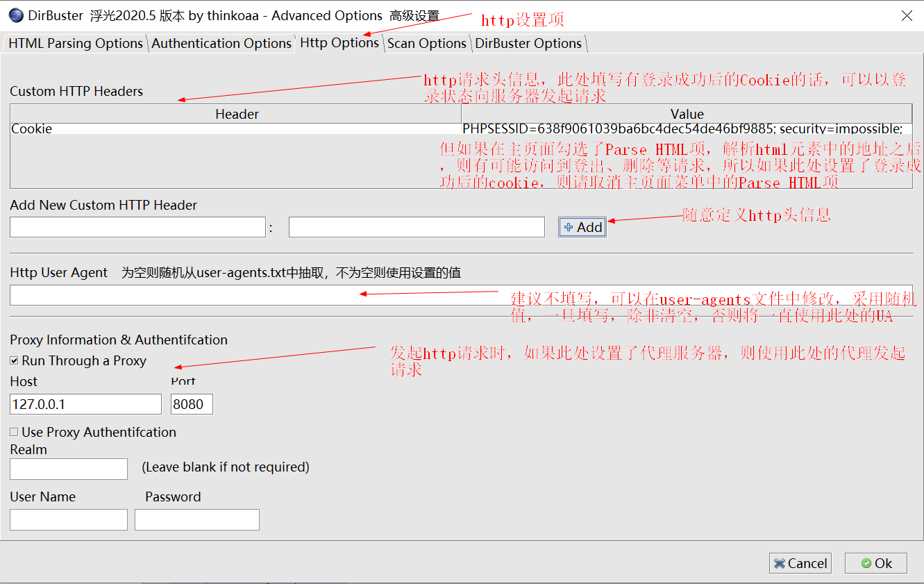Click the Add header button
The image size is (924, 584).
tap(582, 227)
